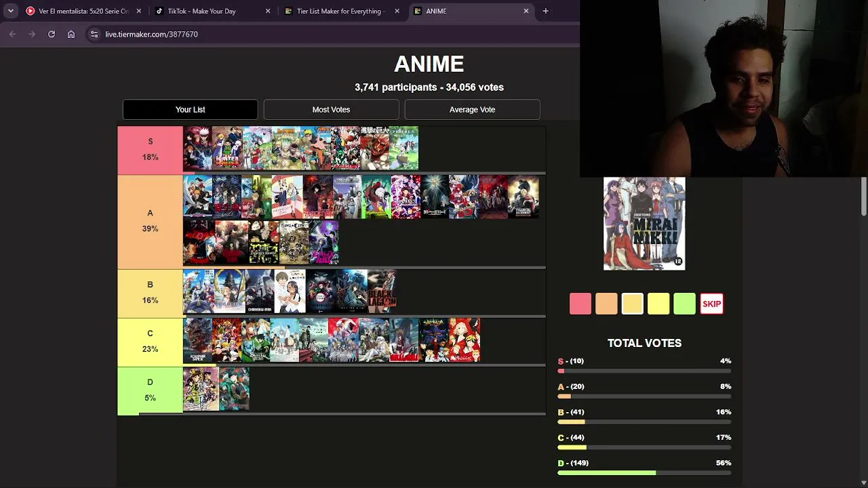Image resolution: width=868 pixels, height=488 pixels.
Task: Select the Dr. Stone poster in S tier
Action: (286, 148)
